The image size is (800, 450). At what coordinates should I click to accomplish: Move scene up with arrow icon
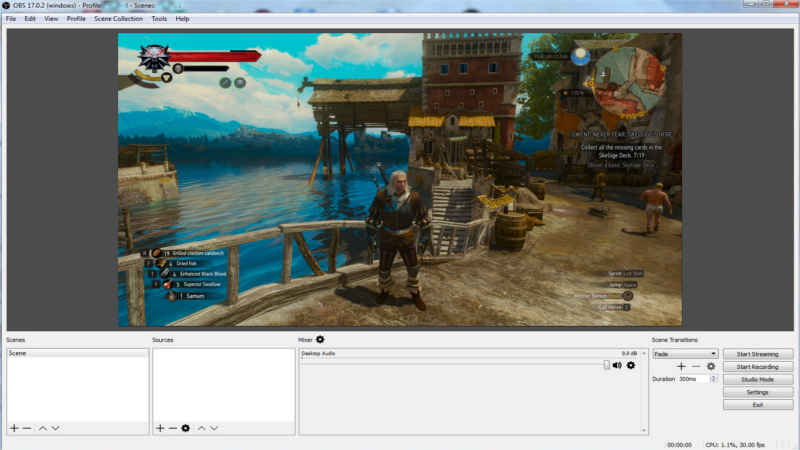[x=43, y=428]
